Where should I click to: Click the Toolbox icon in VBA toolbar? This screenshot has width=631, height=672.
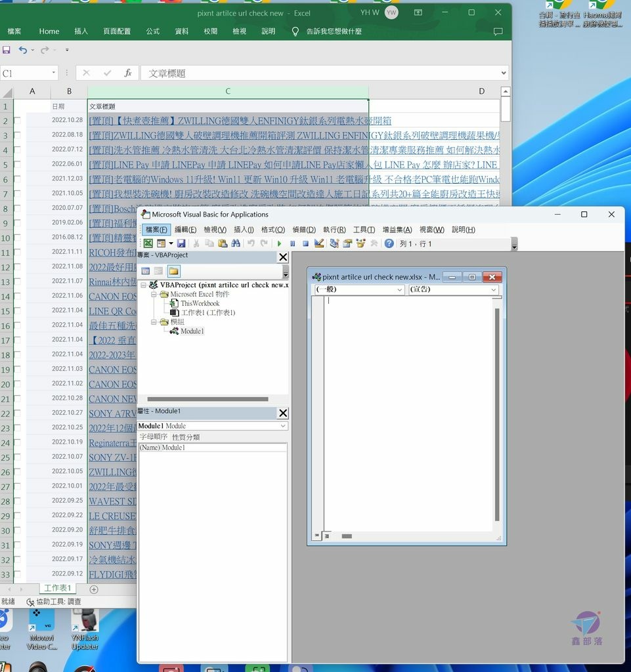(374, 243)
